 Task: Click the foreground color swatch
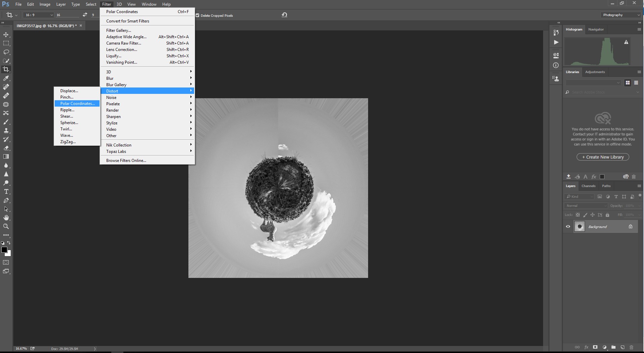4,250
